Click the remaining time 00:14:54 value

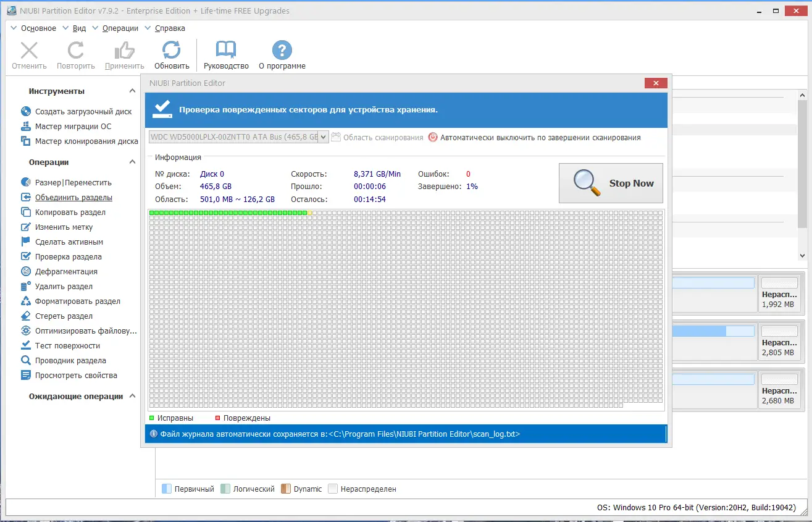click(x=370, y=200)
